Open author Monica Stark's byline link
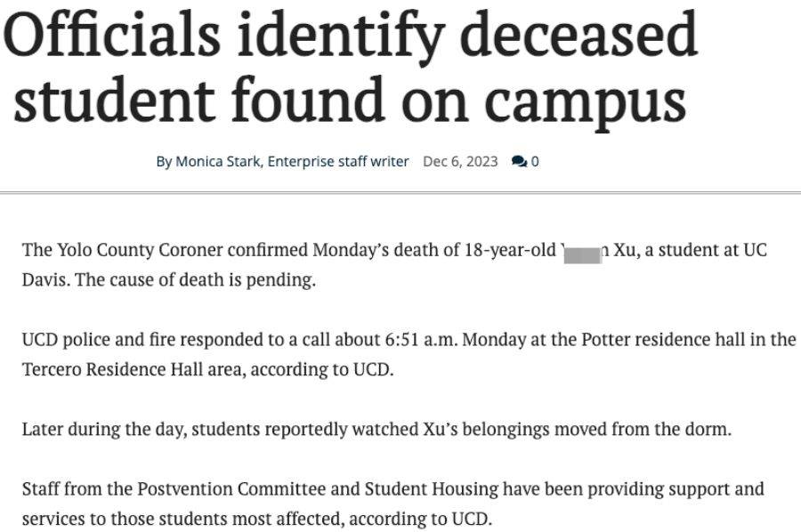Image resolution: width=801 pixels, height=532 pixels. click(218, 162)
